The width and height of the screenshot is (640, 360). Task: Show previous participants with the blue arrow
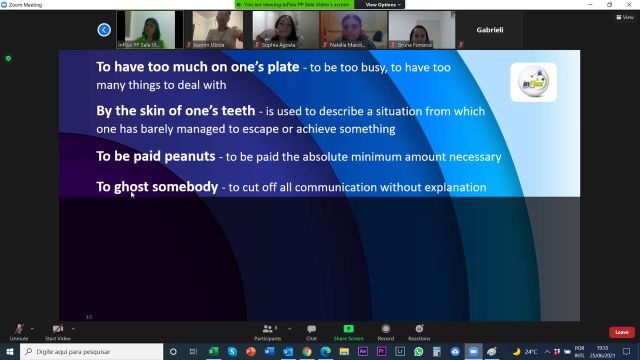(104, 30)
